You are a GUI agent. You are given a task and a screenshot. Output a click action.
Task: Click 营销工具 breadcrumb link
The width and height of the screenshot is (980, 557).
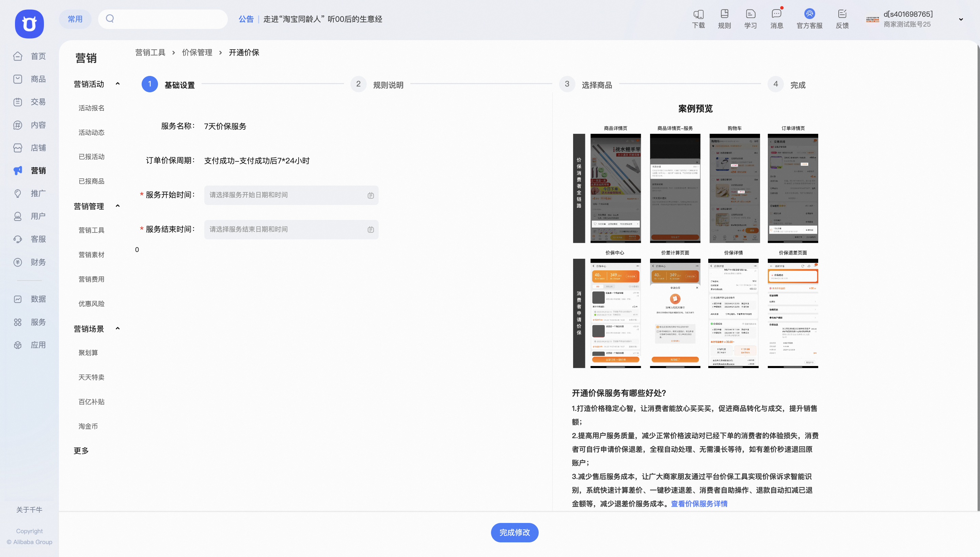tap(150, 52)
